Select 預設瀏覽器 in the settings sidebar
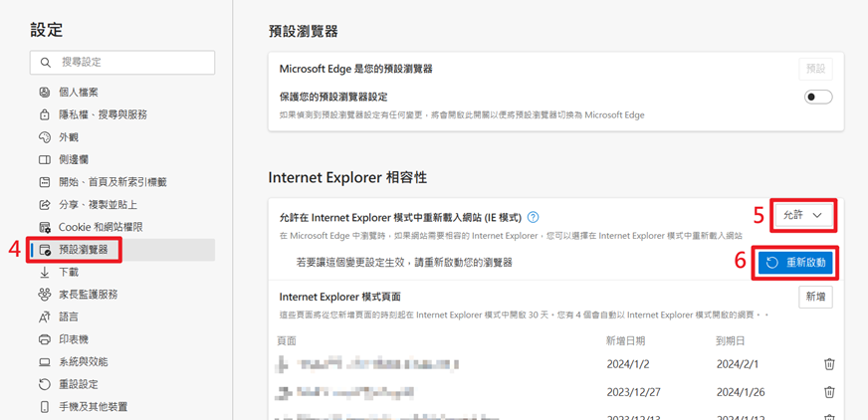The width and height of the screenshot is (868, 420). (83, 250)
